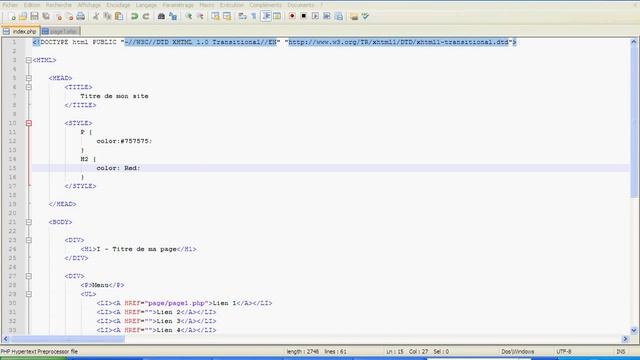The width and height of the screenshot is (640, 360).
Task: Click the Dos\Windows line ending status
Action: point(518,351)
